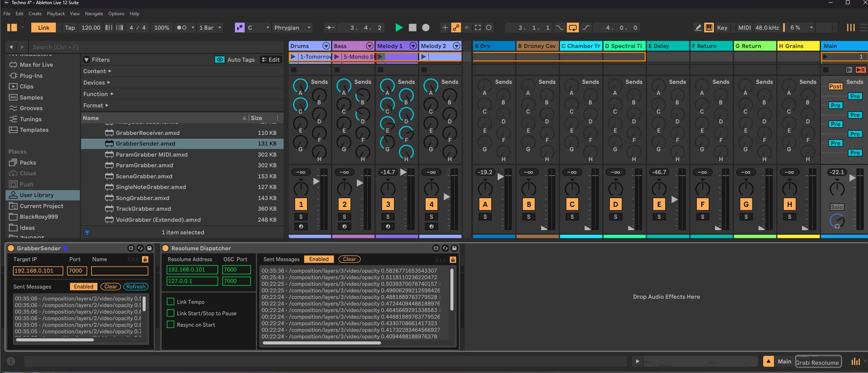Solo the Melody 1 track

[x=388, y=217]
